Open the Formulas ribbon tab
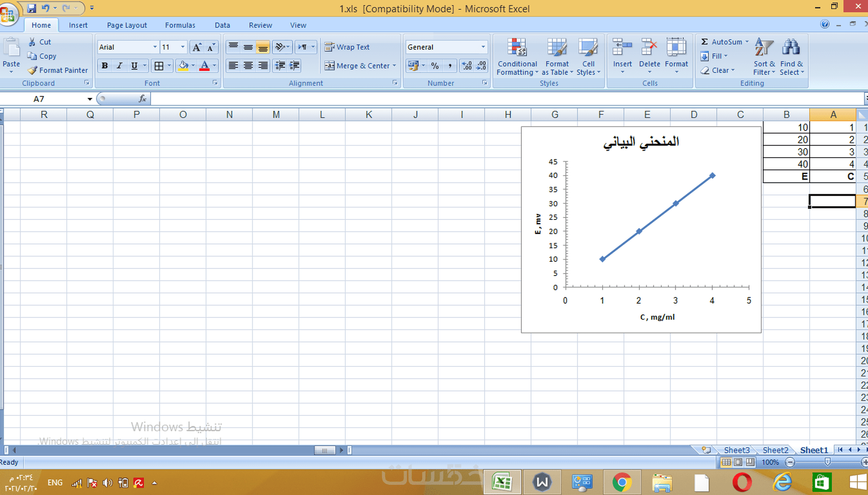The width and height of the screenshot is (868, 495). point(180,25)
